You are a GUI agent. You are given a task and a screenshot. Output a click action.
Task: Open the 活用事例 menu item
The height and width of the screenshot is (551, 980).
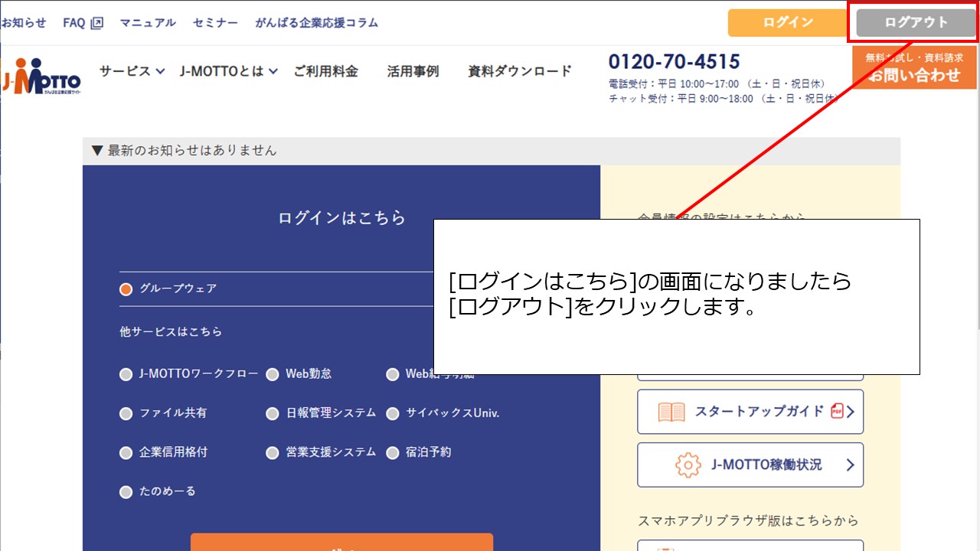pos(413,71)
